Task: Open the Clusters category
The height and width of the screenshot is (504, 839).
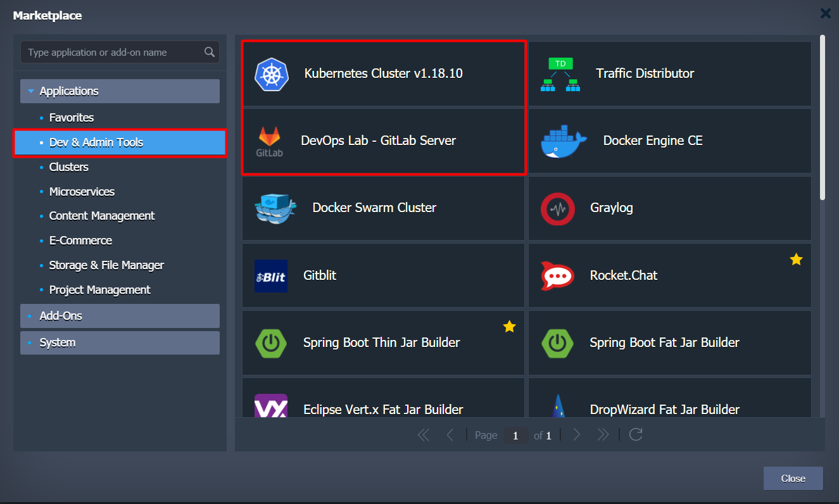Action: [69, 167]
